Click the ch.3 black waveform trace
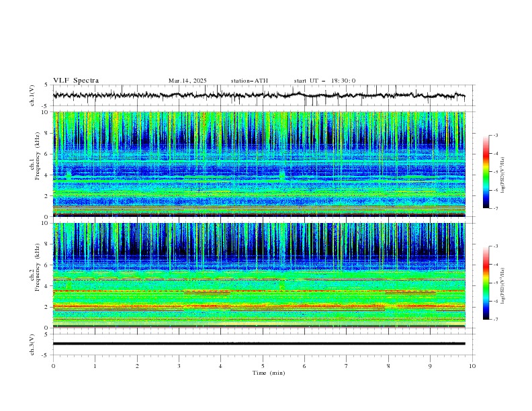Image resolution: width=532 pixels, height=411 pixels. 259,344
